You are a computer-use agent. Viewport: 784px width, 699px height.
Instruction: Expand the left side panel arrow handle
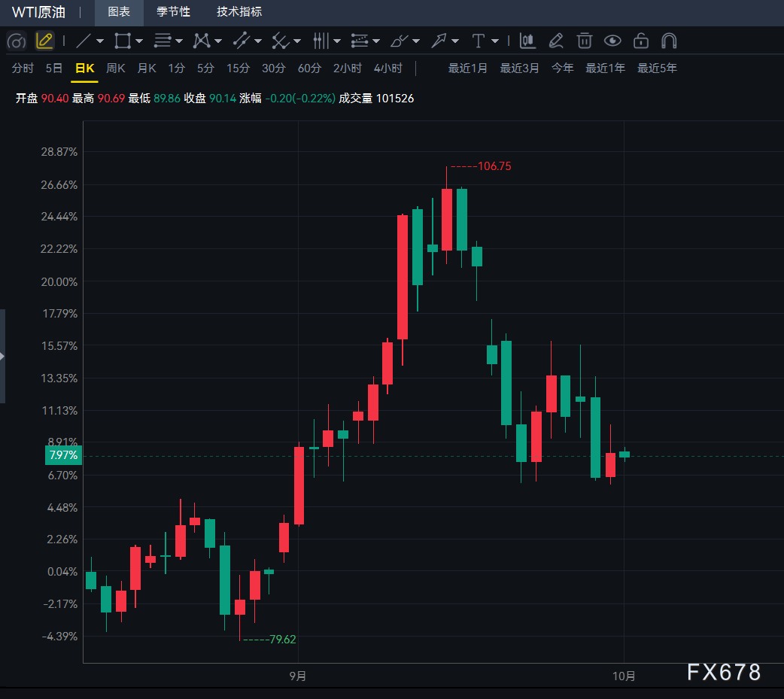pyautogui.click(x=2, y=356)
